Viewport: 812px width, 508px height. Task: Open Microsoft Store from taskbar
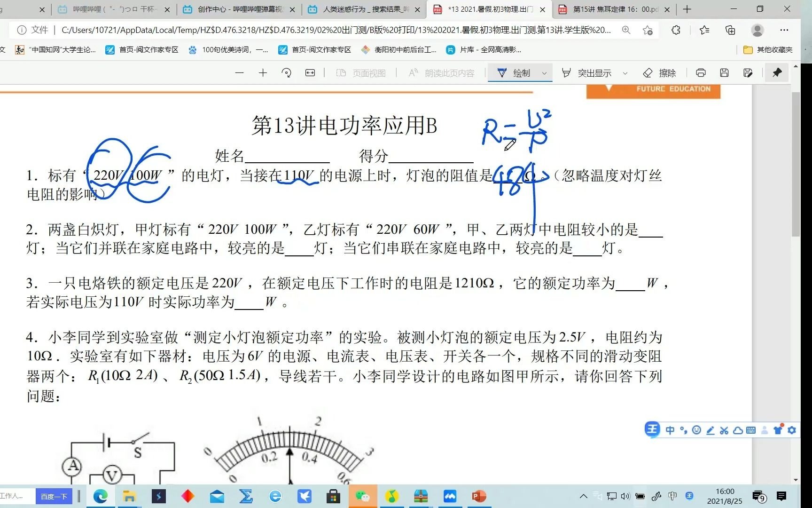pos(333,496)
